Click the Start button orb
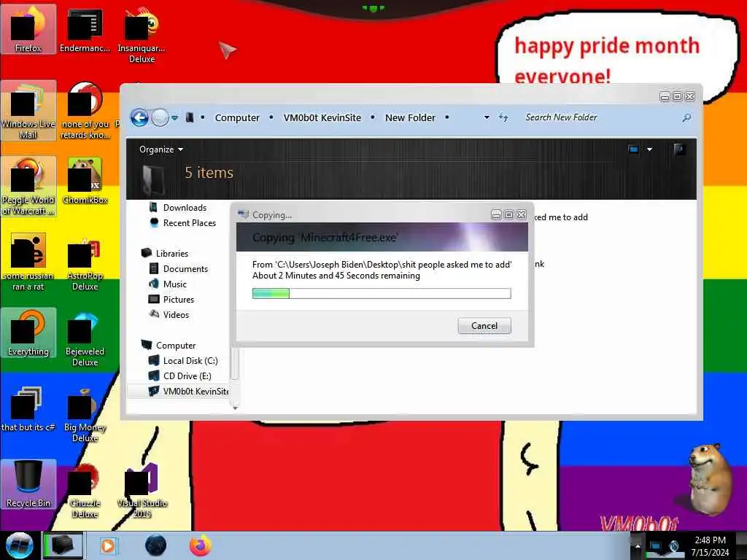Image resolution: width=747 pixels, height=560 pixels. pyautogui.click(x=19, y=545)
